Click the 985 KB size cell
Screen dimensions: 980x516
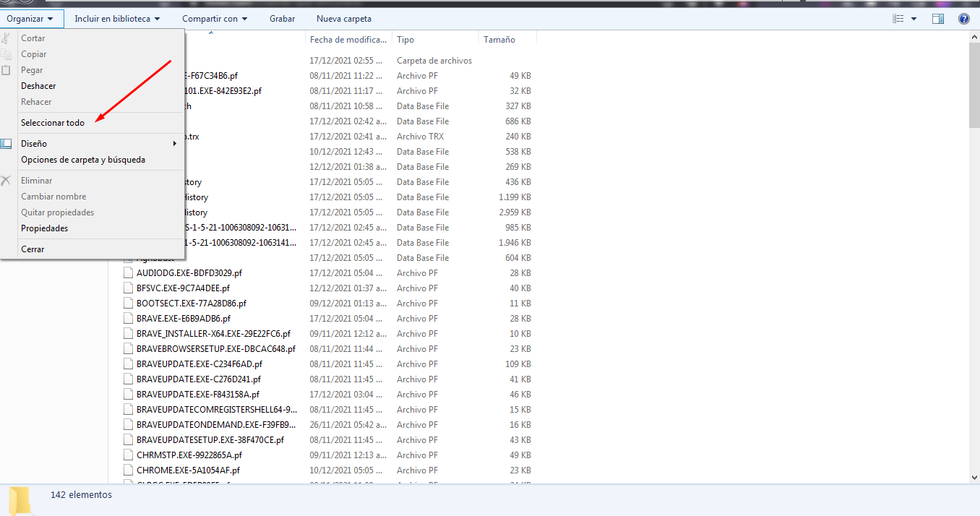coord(518,228)
